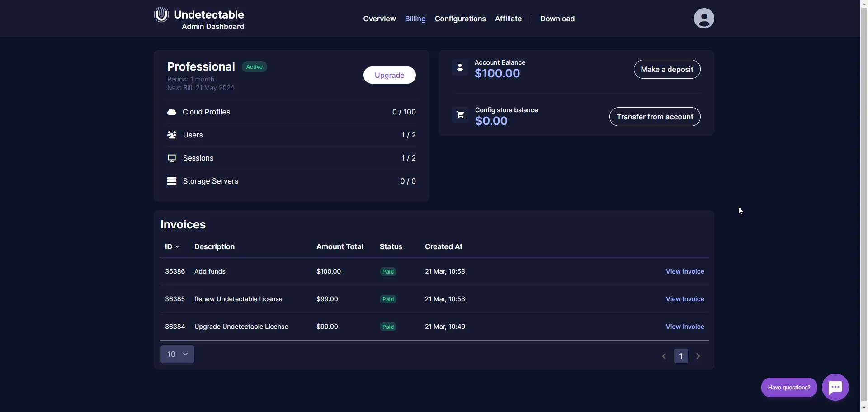The width and height of the screenshot is (868, 412).
Task: Open the rows-per-page 10 dropdown
Action: 177,354
